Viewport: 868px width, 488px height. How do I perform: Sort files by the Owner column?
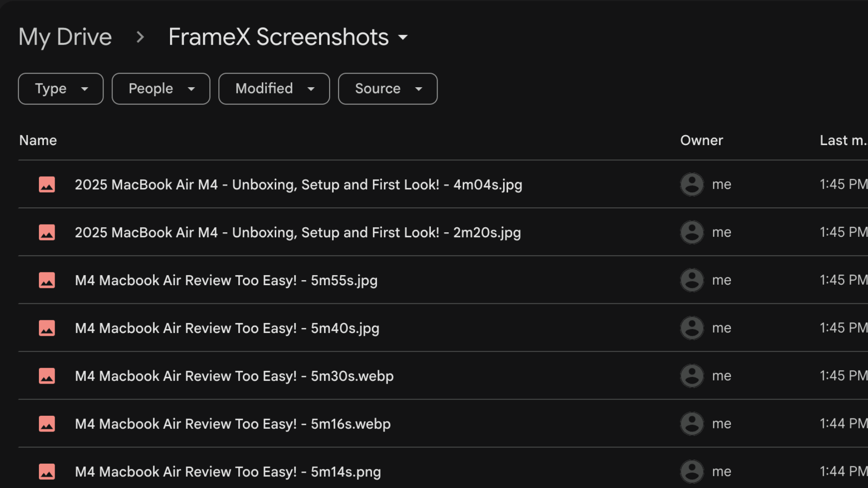(701, 140)
